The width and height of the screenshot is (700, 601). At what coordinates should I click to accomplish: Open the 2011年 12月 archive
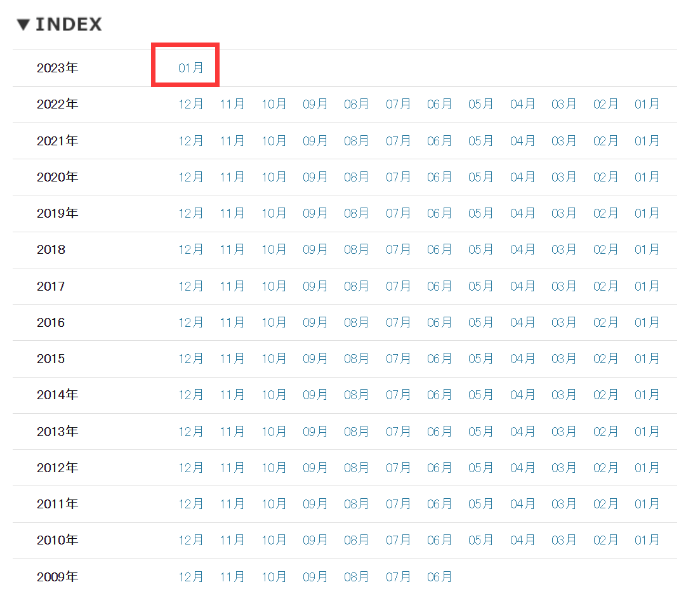point(190,504)
